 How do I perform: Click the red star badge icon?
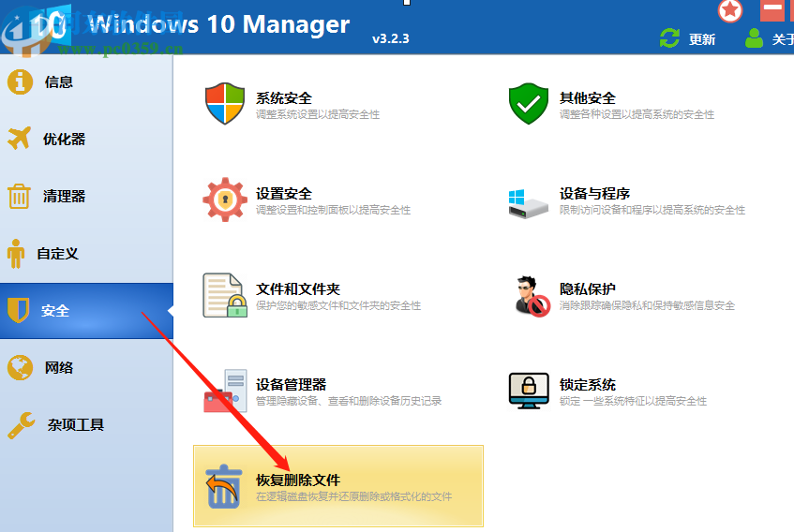pos(730,10)
